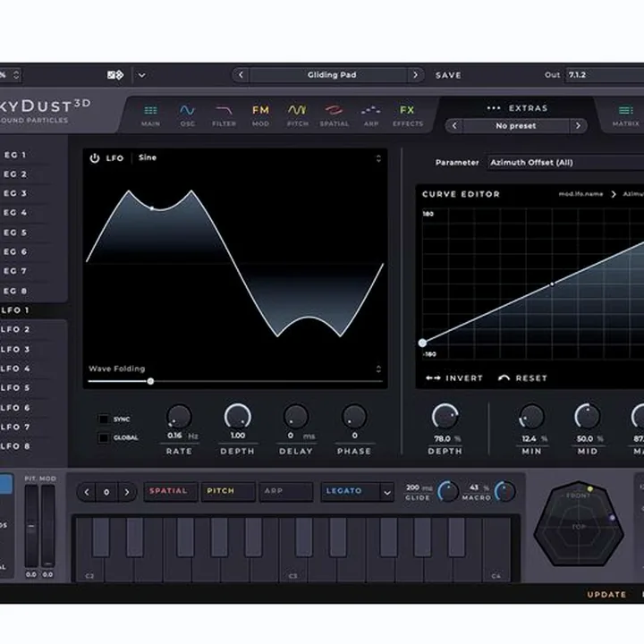Screen dimensions: 644x644
Task: Click the INVERT curve arrows icon
Action: point(433,378)
